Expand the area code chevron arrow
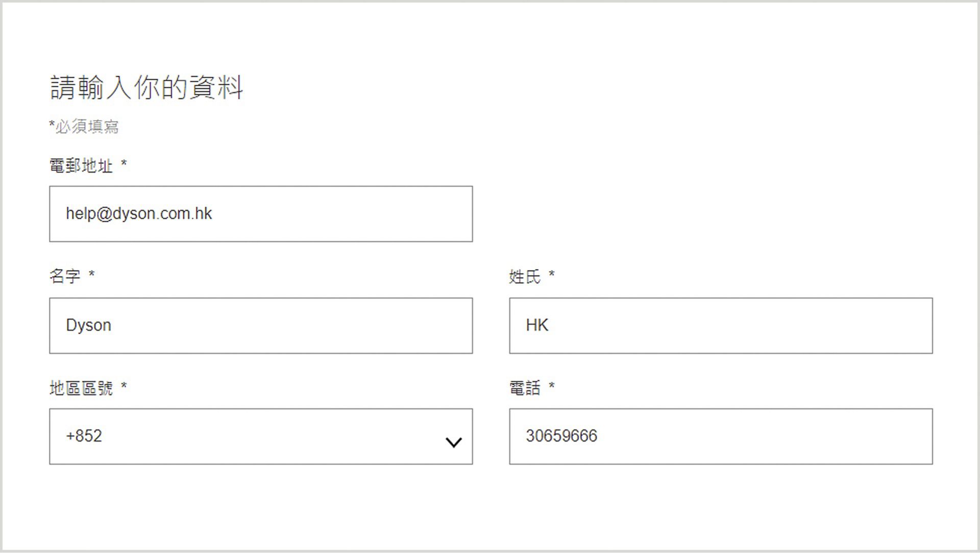This screenshot has width=980, height=553. coord(453,442)
